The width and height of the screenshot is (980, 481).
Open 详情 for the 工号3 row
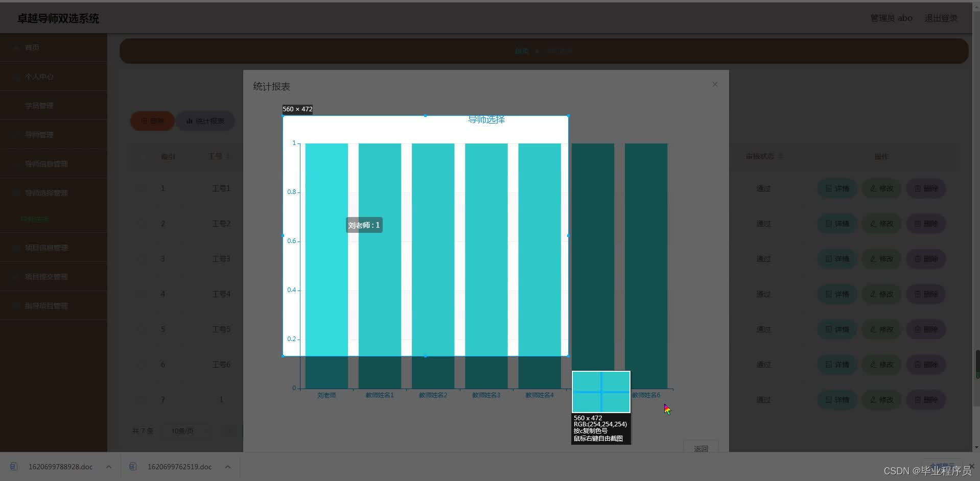click(837, 259)
